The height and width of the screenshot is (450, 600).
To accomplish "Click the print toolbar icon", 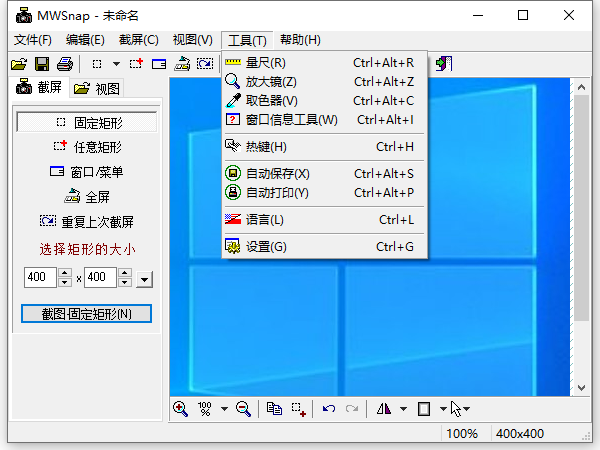I will (65, 64).
